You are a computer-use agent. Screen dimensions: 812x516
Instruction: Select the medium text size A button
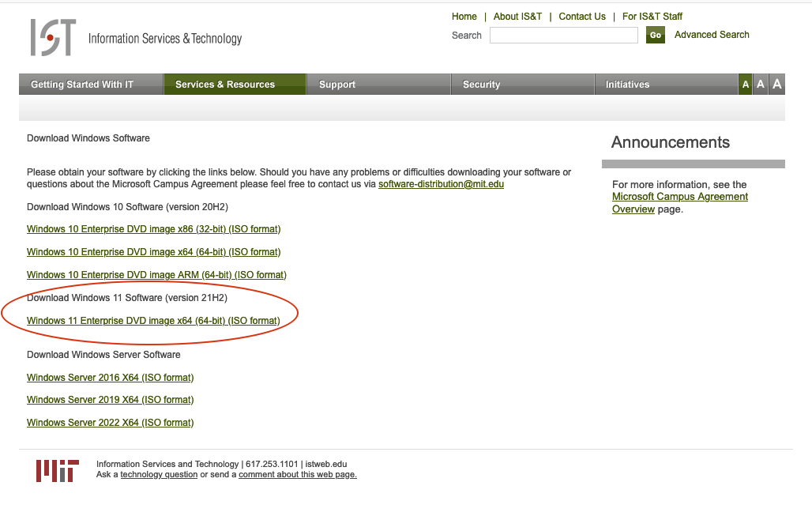click(x=760, y=85)
